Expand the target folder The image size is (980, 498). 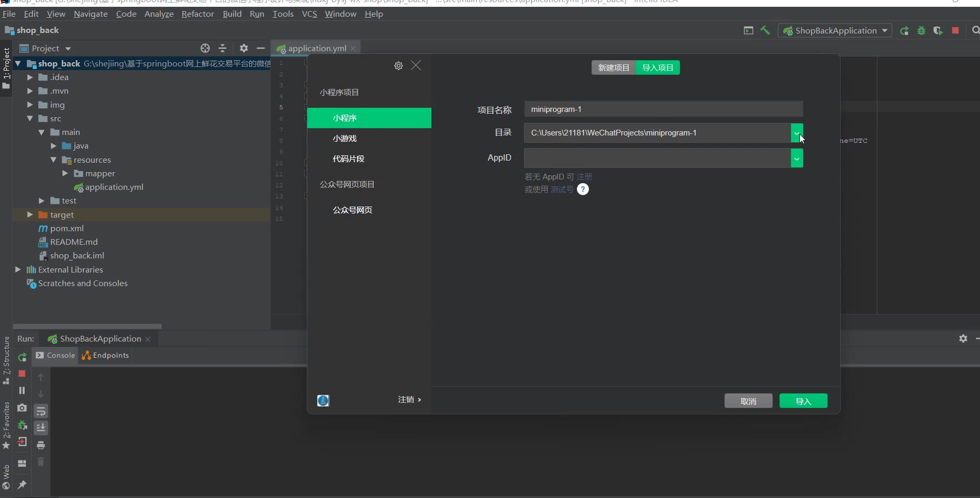point(30,214)
